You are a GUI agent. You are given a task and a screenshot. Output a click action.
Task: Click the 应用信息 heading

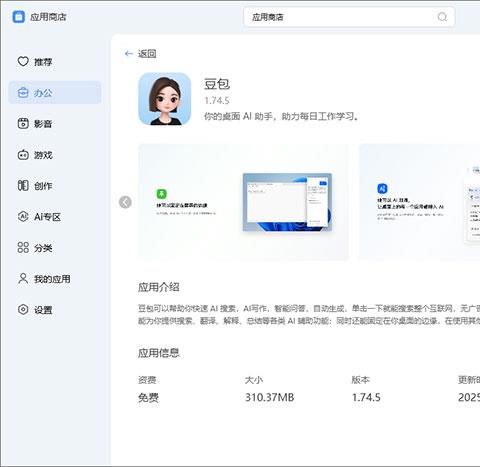pyautogui.click(x=159, y=352)
